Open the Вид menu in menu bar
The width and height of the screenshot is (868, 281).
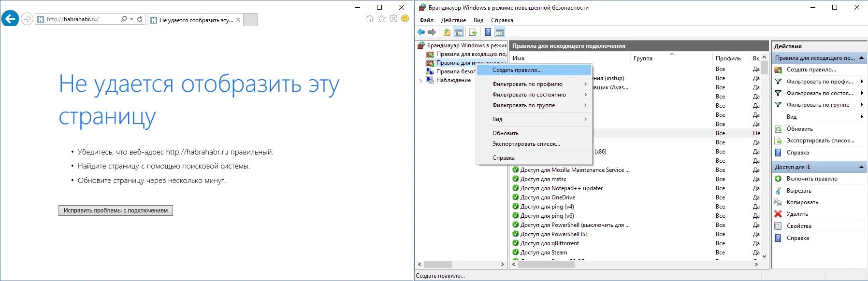[478, 20]
